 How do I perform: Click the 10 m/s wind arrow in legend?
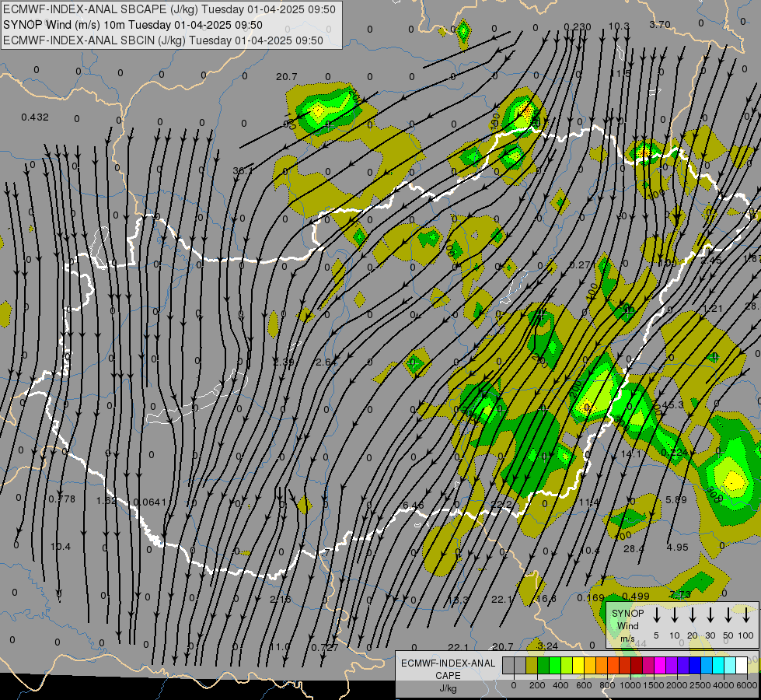pyautogui.click(x=674, y=615)
